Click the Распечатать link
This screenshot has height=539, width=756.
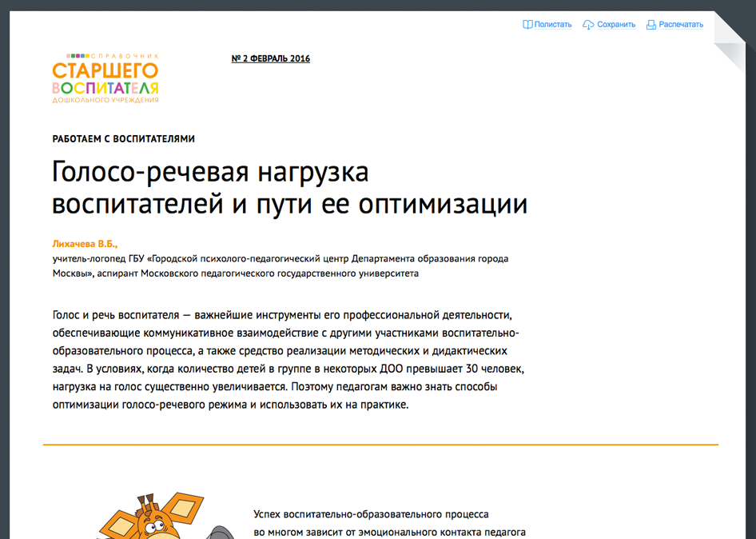(x=681, y=25)
